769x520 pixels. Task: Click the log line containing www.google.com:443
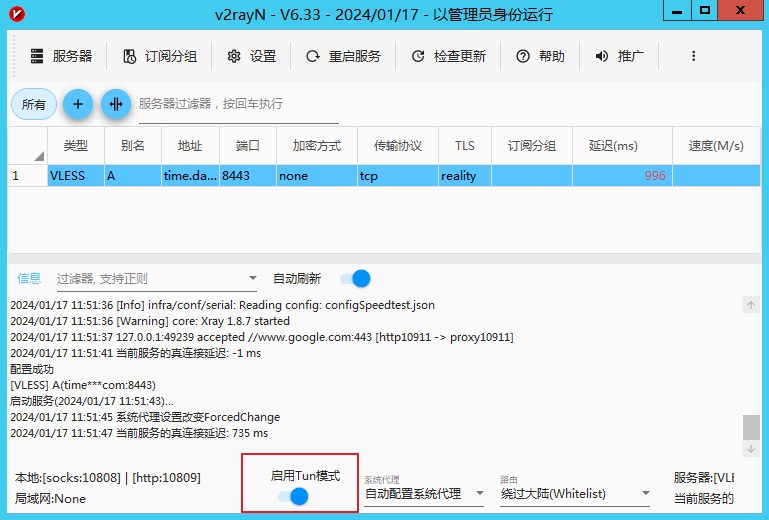click(262, 337)
